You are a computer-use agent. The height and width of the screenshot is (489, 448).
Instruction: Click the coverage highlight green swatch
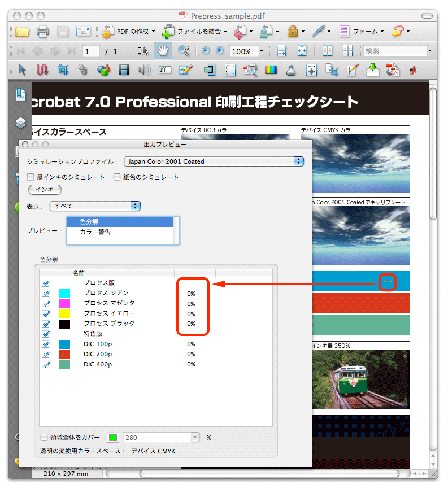click(x=113, y=437)
